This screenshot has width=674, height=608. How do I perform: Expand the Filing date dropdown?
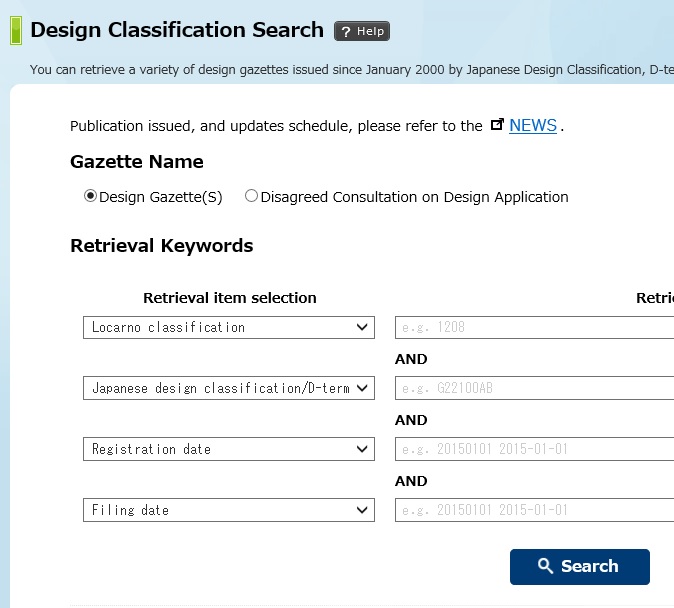(x=228, y=510)
